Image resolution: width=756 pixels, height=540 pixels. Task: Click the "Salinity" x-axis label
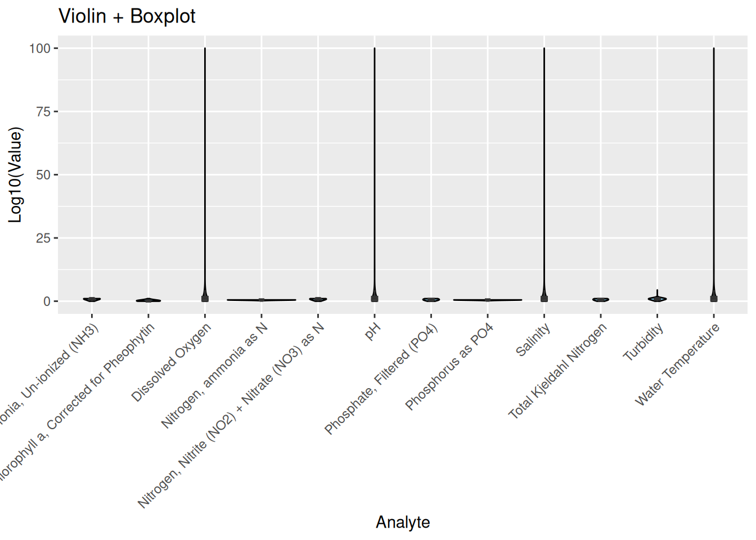(x=533, y=341)
